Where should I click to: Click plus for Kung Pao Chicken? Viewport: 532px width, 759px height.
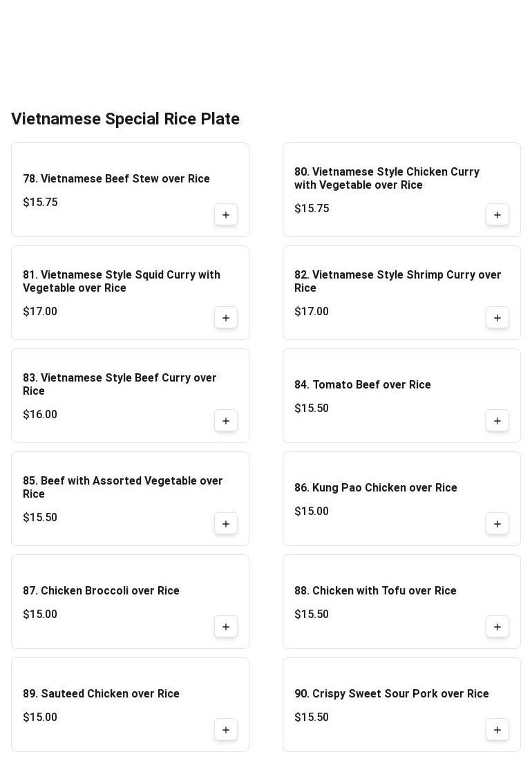tap(497, 524)
